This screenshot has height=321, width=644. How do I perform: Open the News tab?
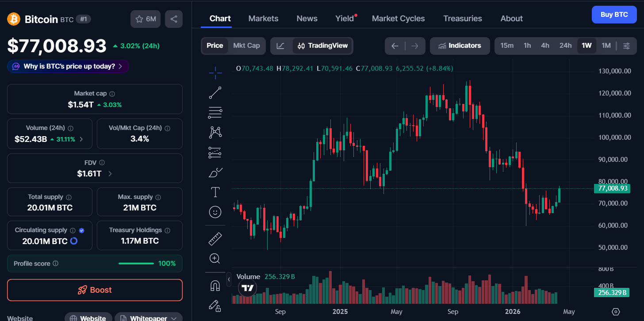[307, 19]
